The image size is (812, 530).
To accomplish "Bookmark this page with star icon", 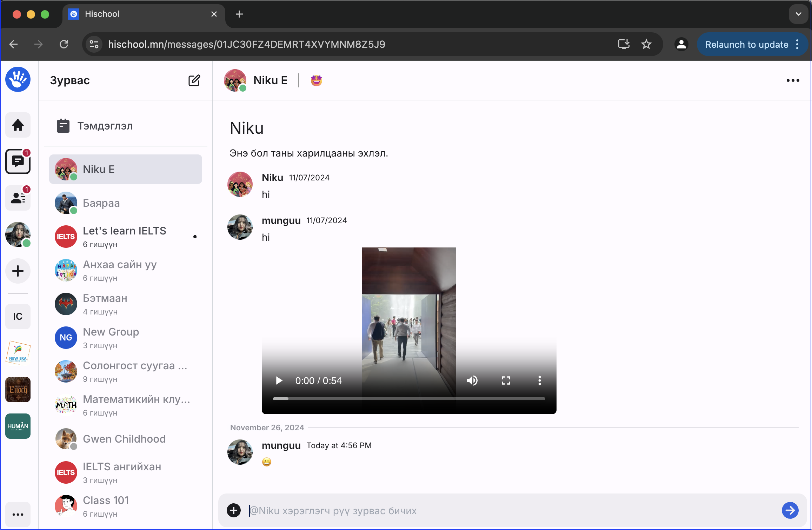I will [646, 44].
